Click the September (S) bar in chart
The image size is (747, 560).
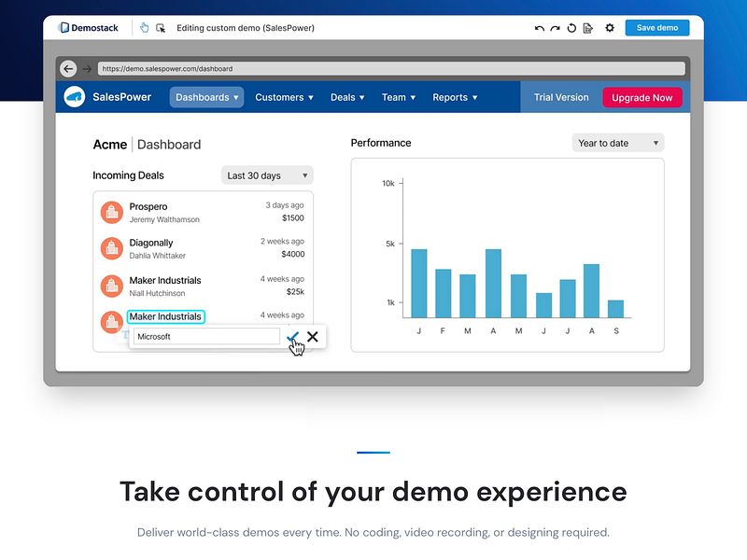pos(615,309)
